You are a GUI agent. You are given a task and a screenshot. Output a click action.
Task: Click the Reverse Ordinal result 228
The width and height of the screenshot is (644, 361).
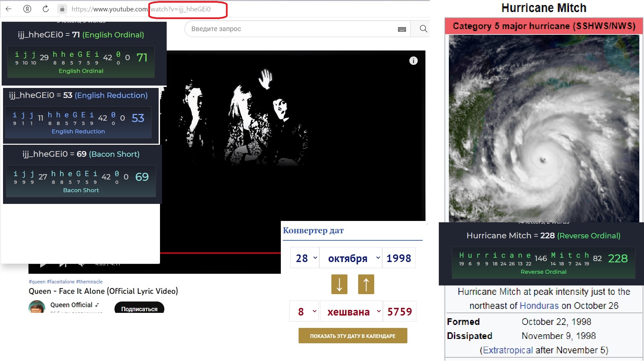point(618,258)
